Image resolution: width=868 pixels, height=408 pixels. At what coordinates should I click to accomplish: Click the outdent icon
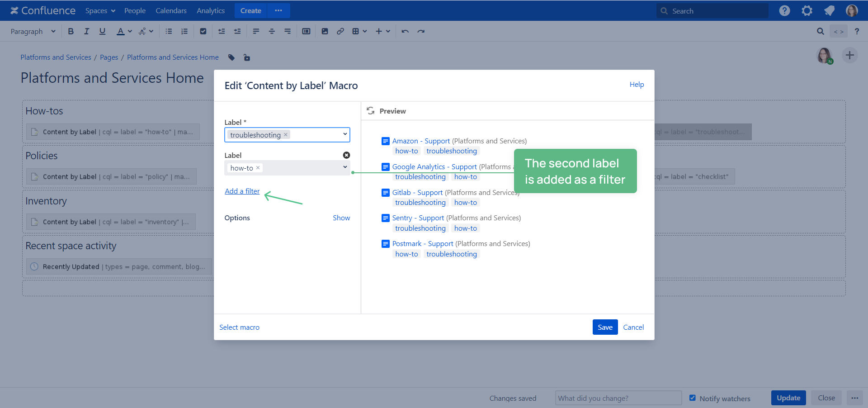point(222,31)
